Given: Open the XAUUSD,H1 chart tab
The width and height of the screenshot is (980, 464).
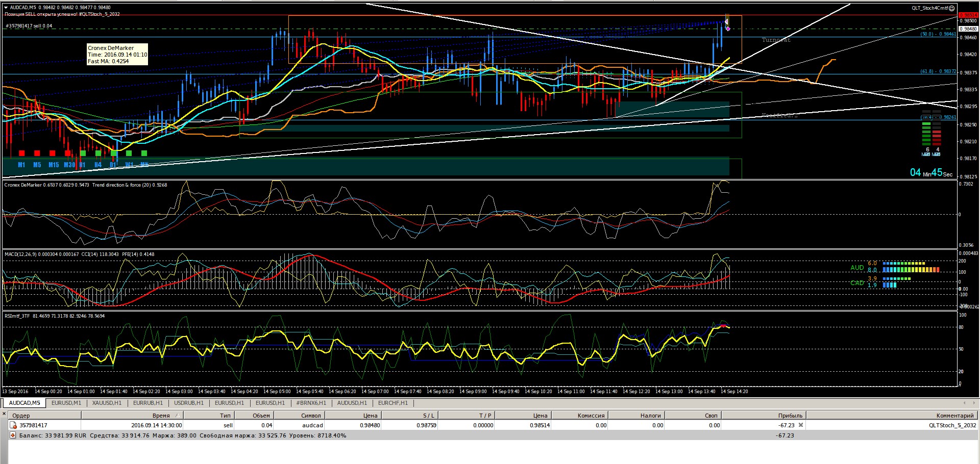Looking at the screenshot, I should point(107,403).
